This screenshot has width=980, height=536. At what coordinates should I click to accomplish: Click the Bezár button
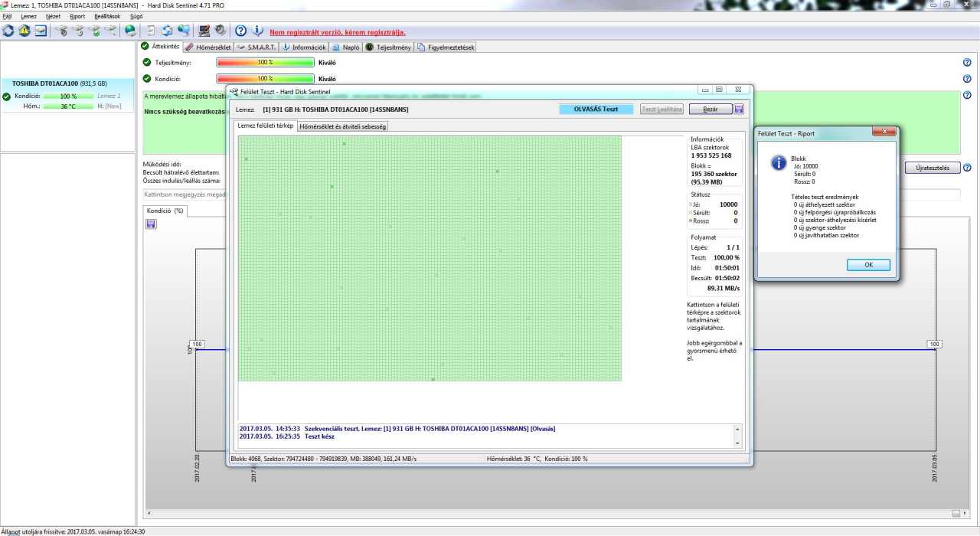[x=710, y=109]
